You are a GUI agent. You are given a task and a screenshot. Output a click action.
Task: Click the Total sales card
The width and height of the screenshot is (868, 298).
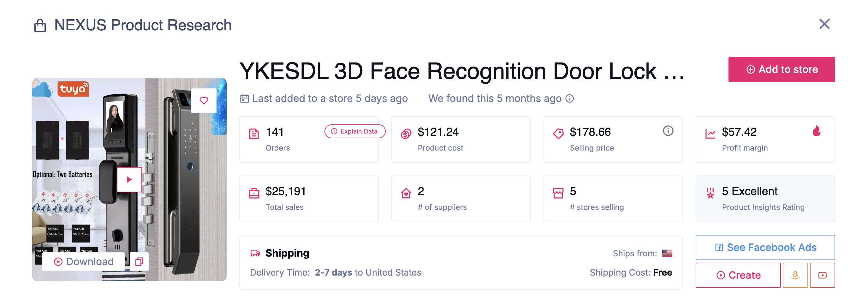click(309, 199)
